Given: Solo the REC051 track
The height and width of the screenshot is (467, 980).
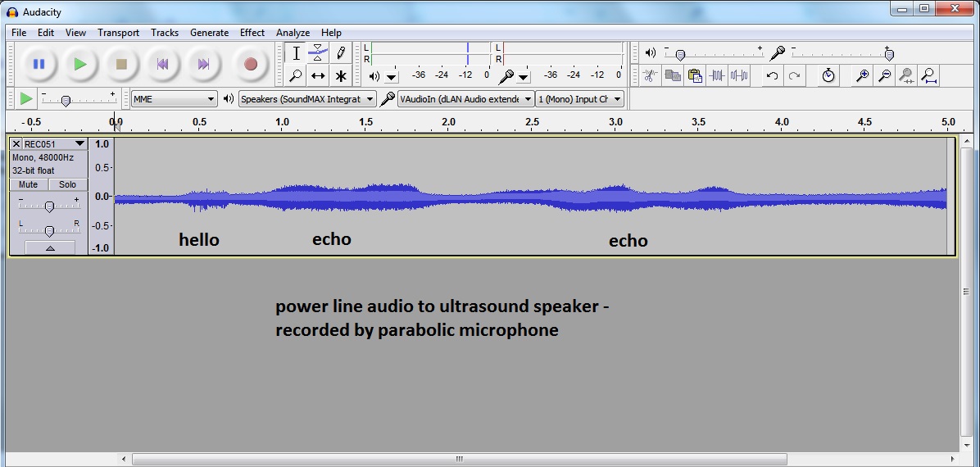Looking at the screenshot, I should pyautogui.click(x=67, y=185).
